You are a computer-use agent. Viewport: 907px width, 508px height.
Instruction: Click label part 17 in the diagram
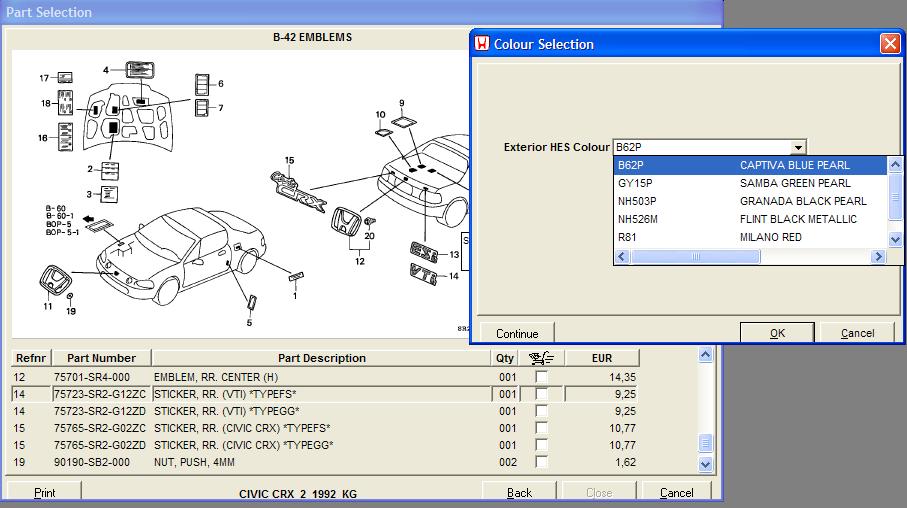coord(65,78)
